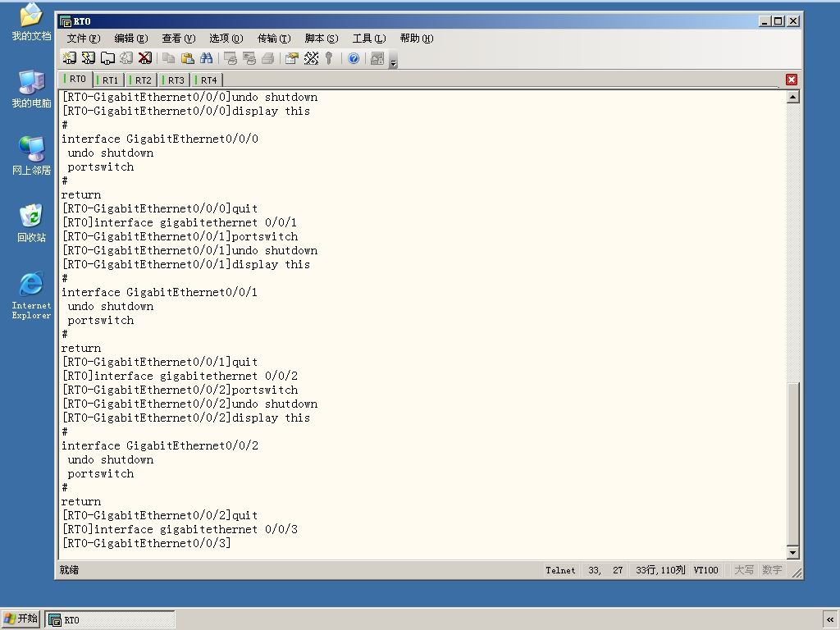This screenshot has height=630, width=840.
Task: Open the 编辑(E) menu
Action: pos(131,38)
